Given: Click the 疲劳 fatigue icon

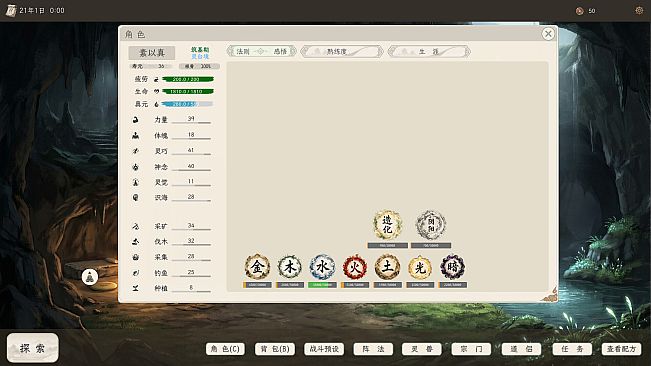Looking at the screenshot, I should 156,79.
